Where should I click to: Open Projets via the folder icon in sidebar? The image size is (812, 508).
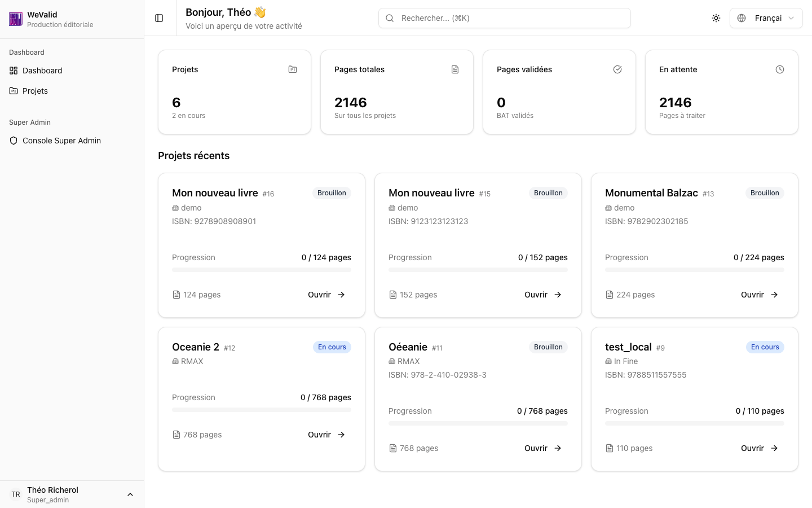tap(12, 90)
